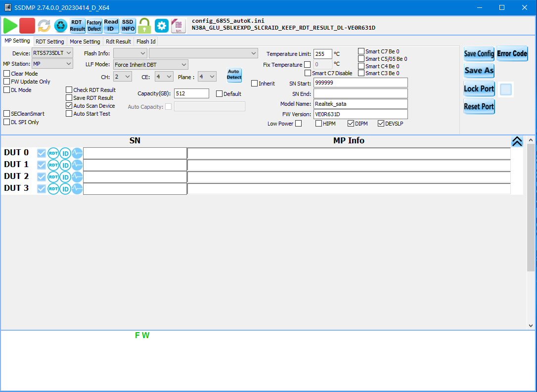Toggle the DEVSLP checkbox
The width and height of the screenshot is (537, 392).
(x=381, y=124)
